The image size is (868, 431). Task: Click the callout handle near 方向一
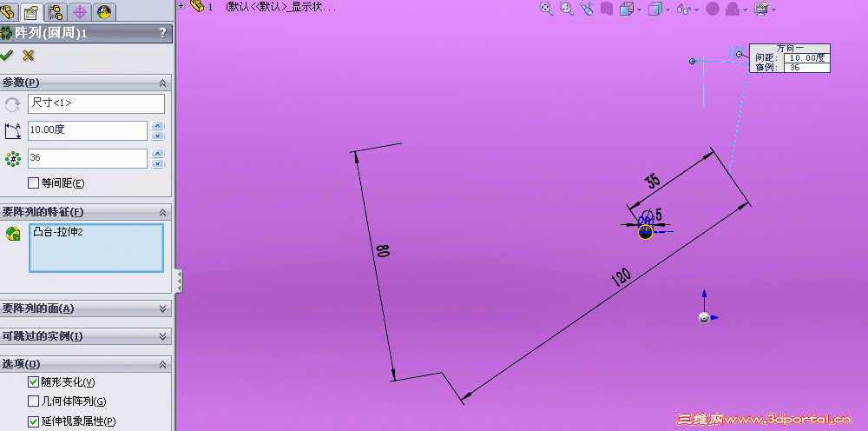click(739, 54)
